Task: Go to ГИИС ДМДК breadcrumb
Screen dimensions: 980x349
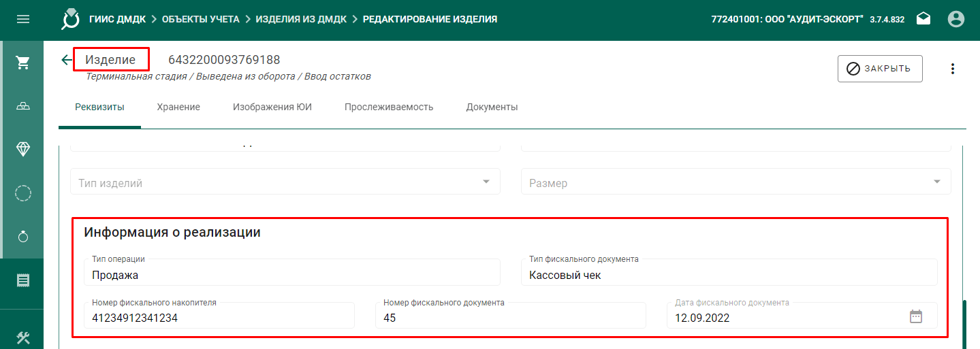Action: (117, 19)
